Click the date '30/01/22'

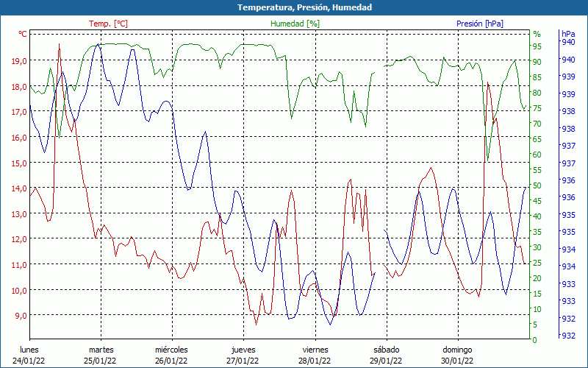[457, 361]
